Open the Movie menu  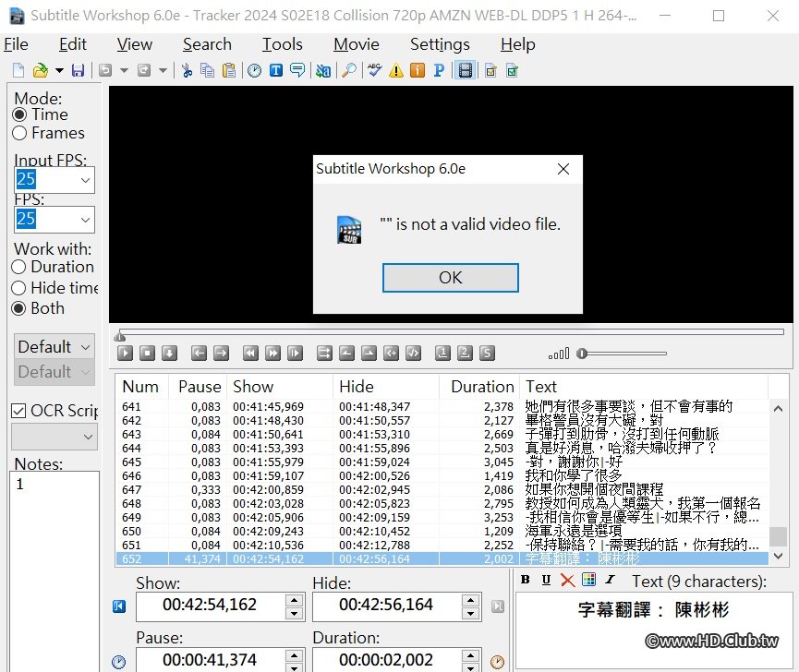click(357, 44)
